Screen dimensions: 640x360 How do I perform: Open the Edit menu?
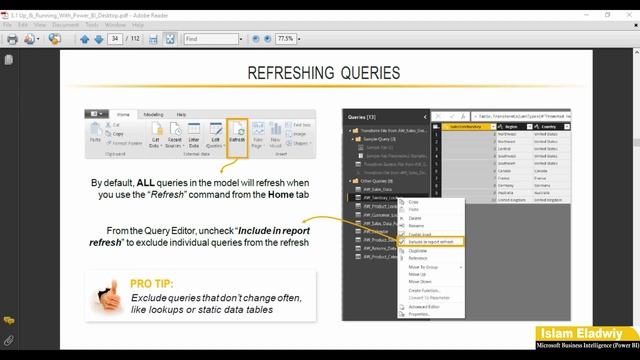pos(22,25)
